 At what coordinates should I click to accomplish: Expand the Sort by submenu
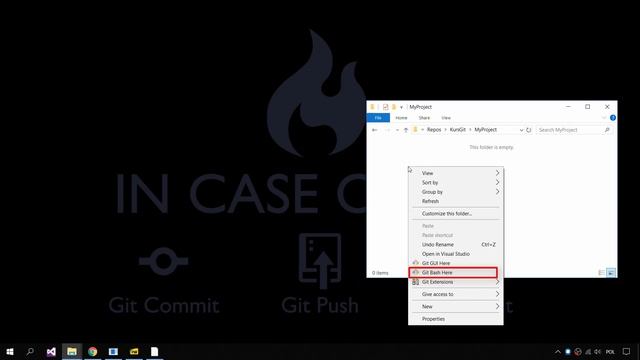[x=456, y=182]
